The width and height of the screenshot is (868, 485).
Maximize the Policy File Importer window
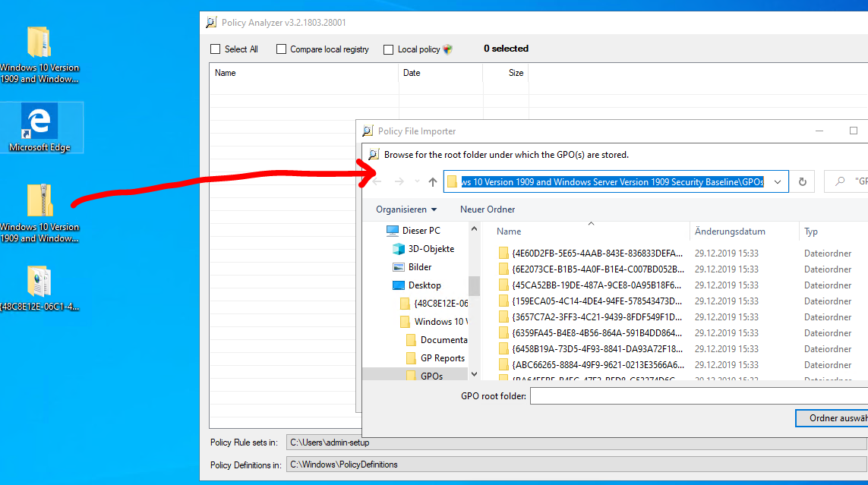tap(853, 131)
